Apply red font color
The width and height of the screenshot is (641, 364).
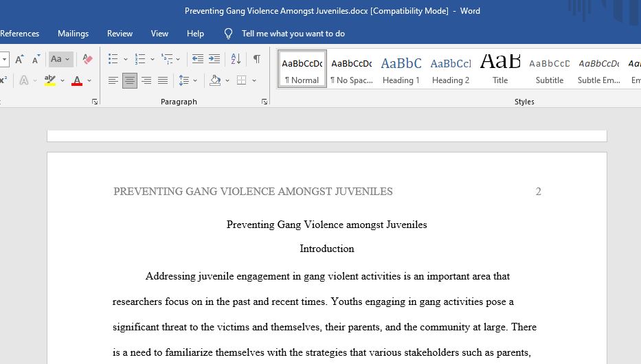tap(77, 80)
